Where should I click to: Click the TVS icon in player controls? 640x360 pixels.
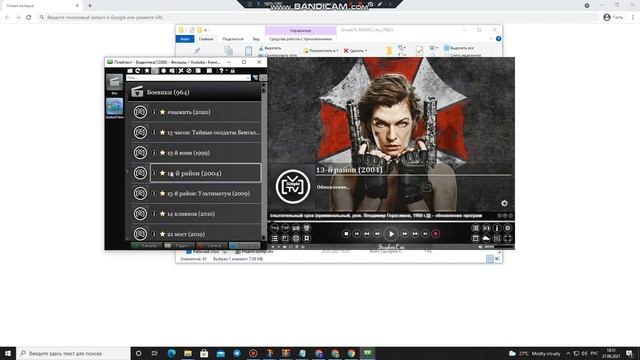click(275, 228)
